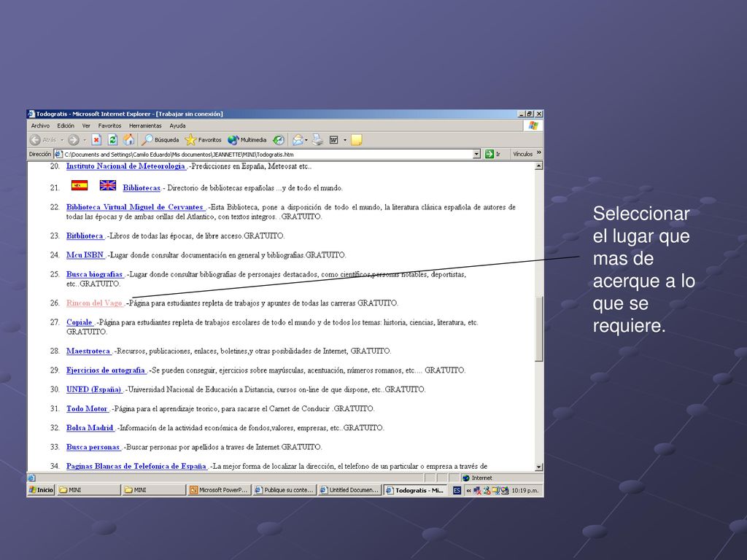Click the yellow note Discuss toolbar icon
This screenshot has width=747, height=560.
(356, 140)
